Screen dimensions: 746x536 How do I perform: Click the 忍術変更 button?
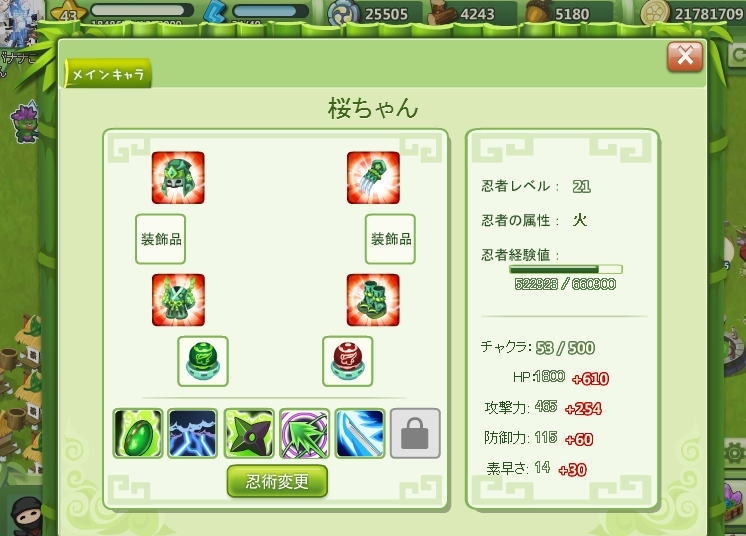point(277,481)
